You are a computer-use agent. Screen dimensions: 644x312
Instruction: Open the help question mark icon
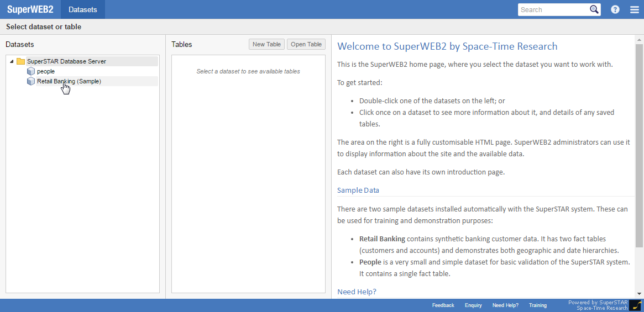coord(615,9)
